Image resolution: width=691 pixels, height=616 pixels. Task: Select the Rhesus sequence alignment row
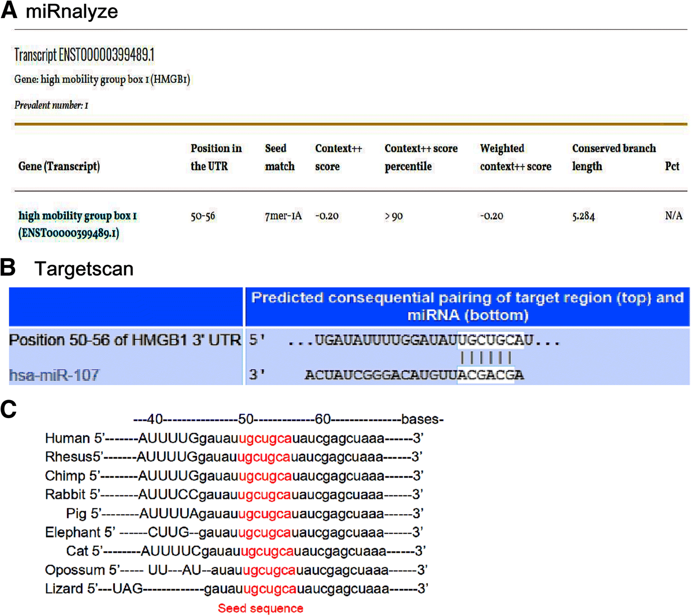(233, 457)
